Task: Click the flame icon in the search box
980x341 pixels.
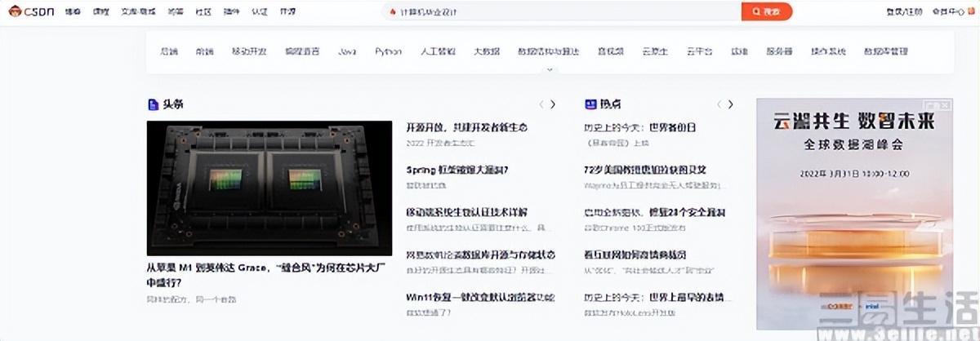Action: [393, 12]
